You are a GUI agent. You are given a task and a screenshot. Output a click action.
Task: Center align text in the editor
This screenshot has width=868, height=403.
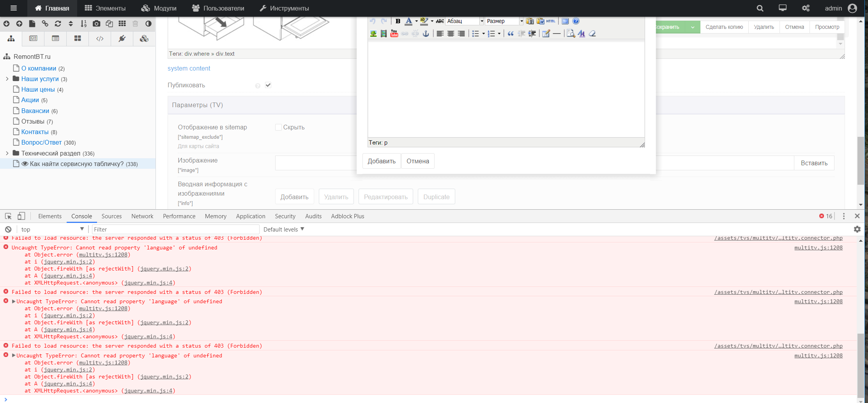click(451, 34)
